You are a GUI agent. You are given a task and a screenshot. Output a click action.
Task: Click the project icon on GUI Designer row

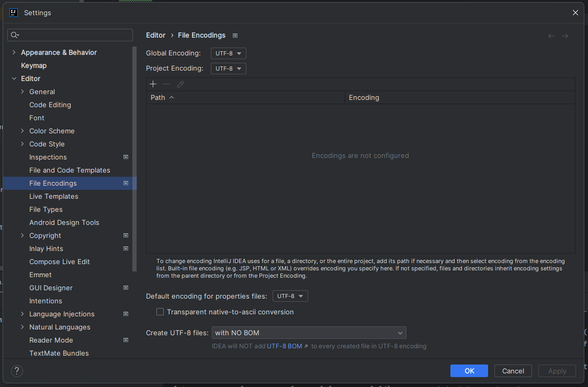tap(126, 288)
